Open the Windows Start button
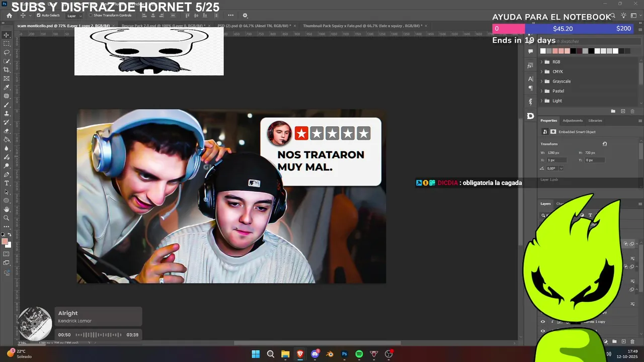 tap(256, 354)
